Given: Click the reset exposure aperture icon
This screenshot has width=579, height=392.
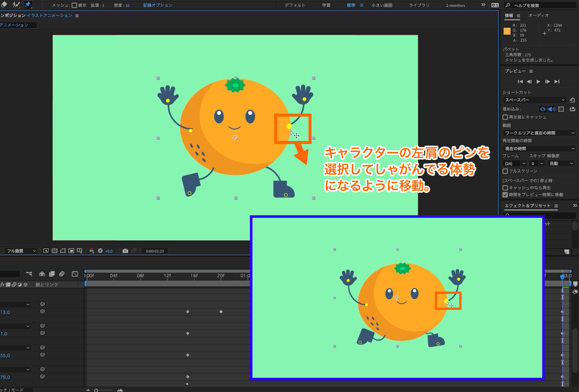Looking at the screenshot, I should [x=100, y=251].
